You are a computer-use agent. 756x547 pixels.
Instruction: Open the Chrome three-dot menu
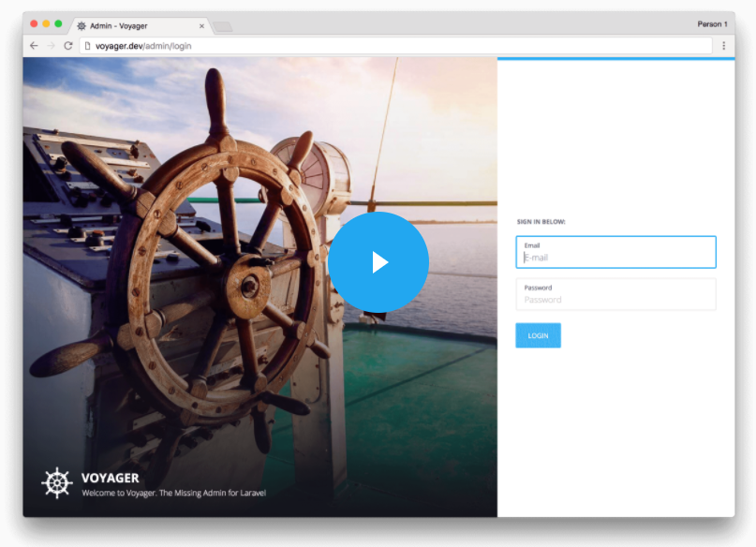723,45
